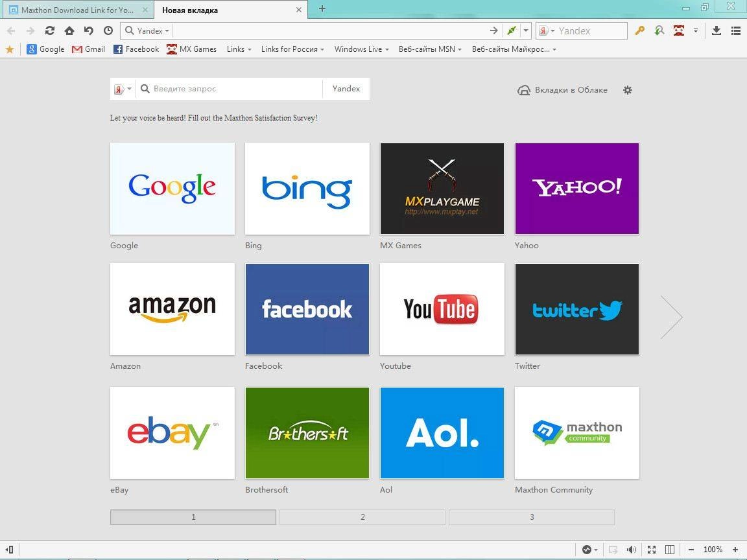Open the Bing quick access tile

pos(307,189)
